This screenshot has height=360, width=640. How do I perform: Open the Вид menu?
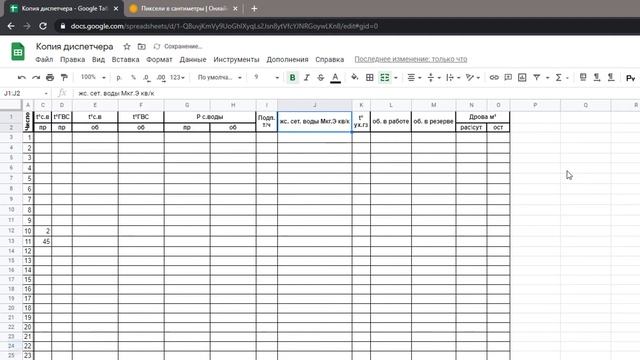(x=98, y=60)
